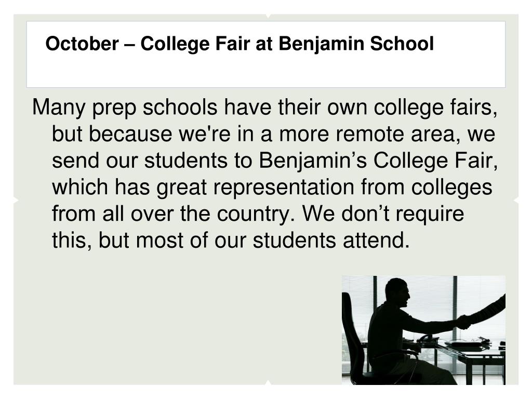
Task: Select the silhouette handshake photo
Action: pos(423,330)
